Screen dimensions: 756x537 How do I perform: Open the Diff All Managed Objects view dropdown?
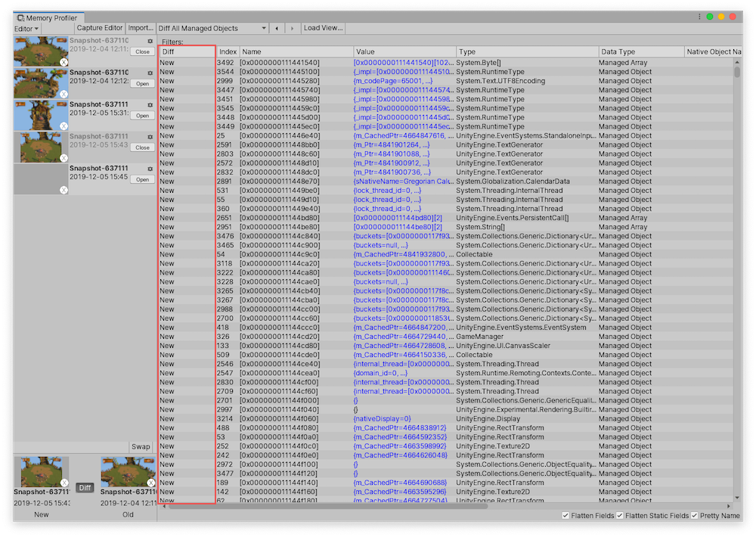click(x=210, y=27)
